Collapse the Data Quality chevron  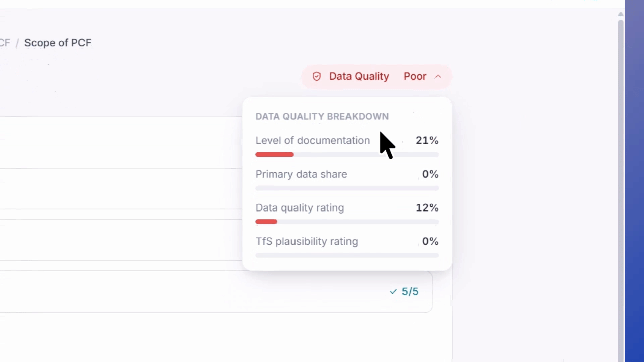tap(438, 76)
